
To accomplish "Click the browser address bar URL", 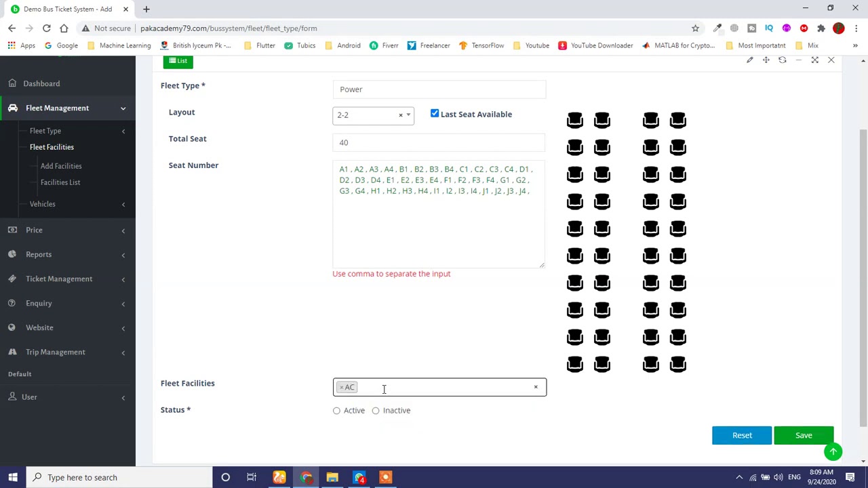I will point(229,28).
